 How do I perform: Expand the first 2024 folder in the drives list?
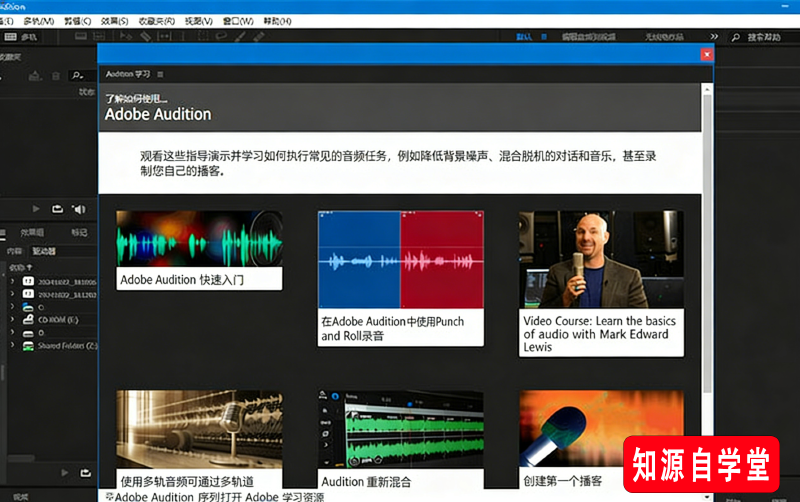pos(12,281)
